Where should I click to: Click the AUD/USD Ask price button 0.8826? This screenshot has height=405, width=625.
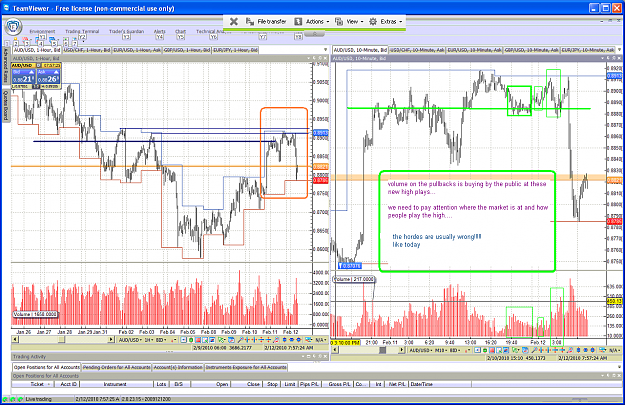coord(48,77)
